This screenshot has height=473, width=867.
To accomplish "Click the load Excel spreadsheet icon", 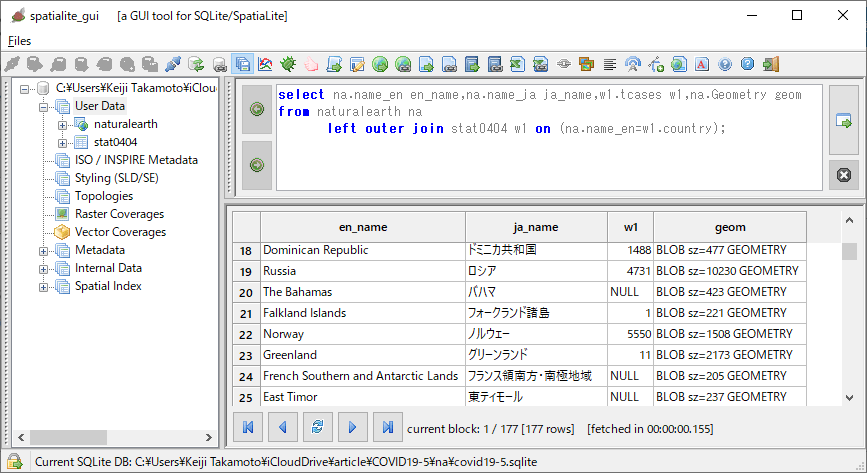I will point(518,64).
